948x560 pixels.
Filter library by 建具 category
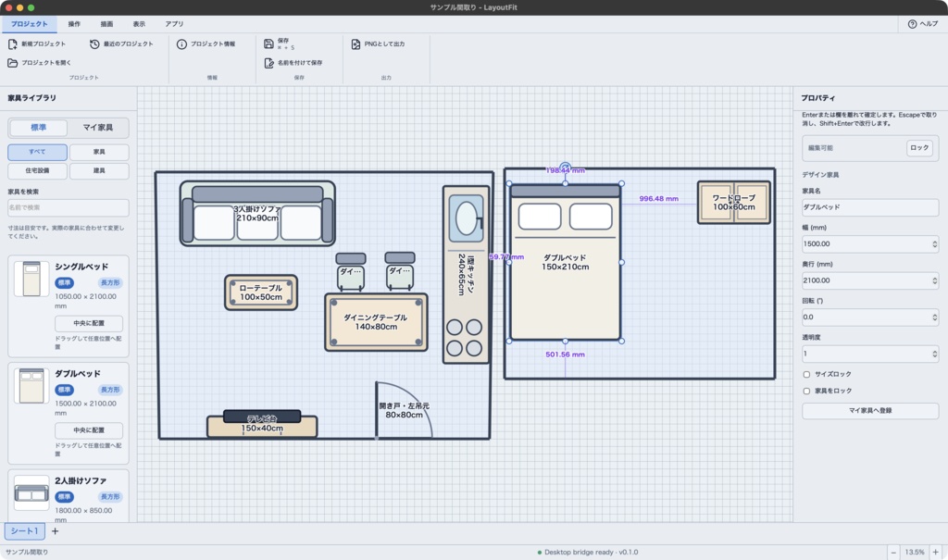(x=99, y=170)
